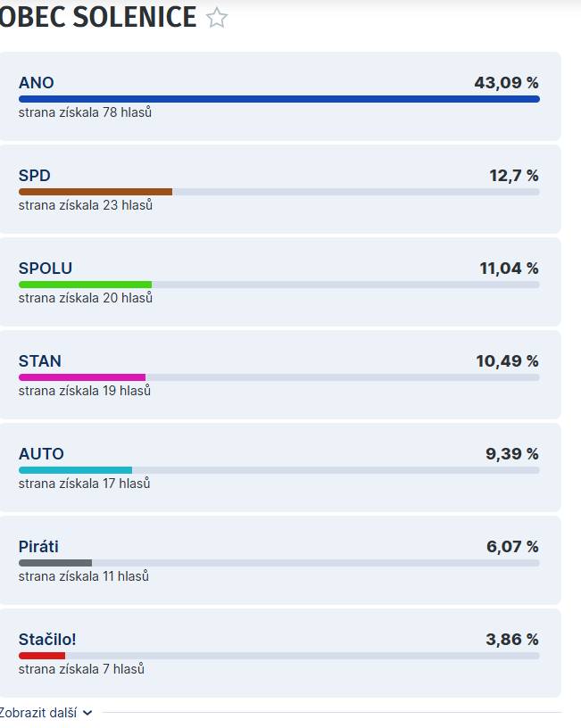Click the 43,09 % percentage label
Image resolution: width=581 pixels, height=728 pixels.
507,83
